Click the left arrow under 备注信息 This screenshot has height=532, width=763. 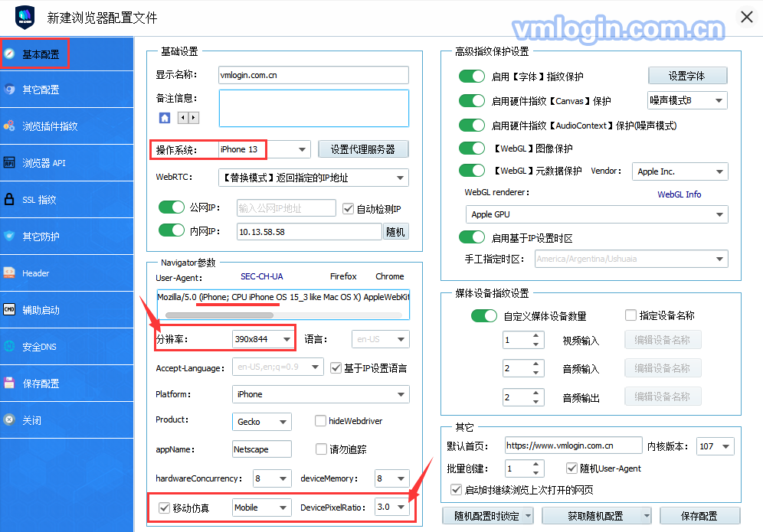[x=183, y=117]
